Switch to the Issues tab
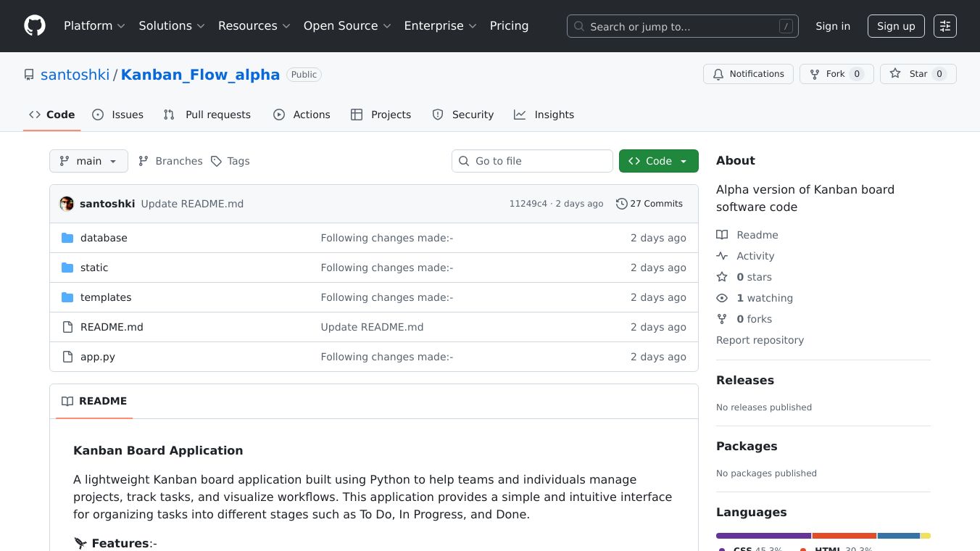 [118, 115]
